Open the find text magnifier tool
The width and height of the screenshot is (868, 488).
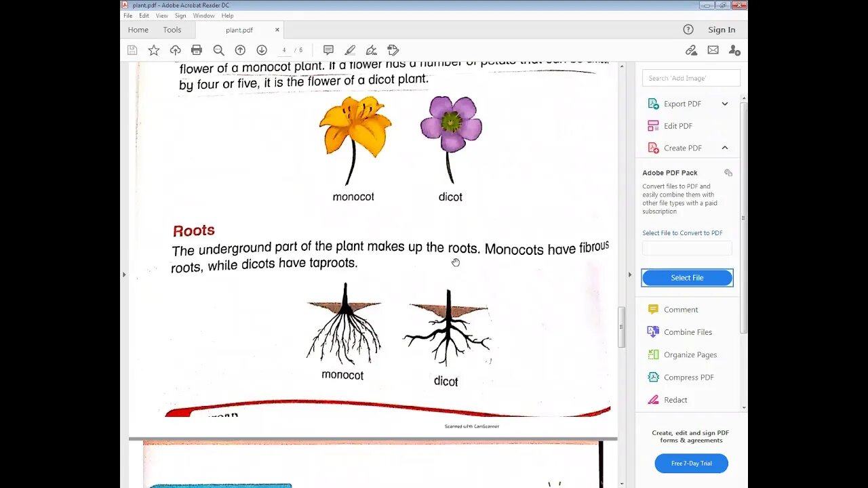click(218, 50)
